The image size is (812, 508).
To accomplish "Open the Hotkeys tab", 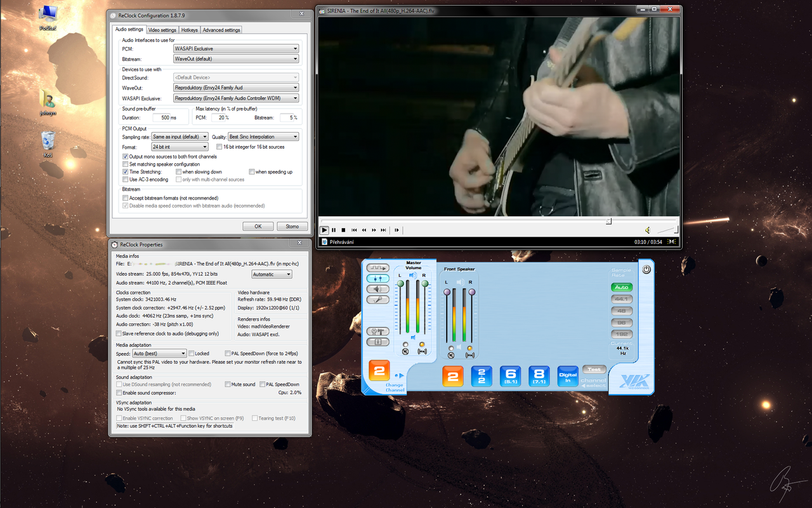I will click(x=190, y=30).
